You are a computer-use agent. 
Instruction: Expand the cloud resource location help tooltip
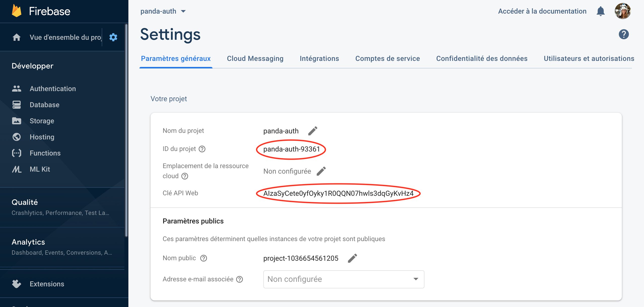coord(185,176)
